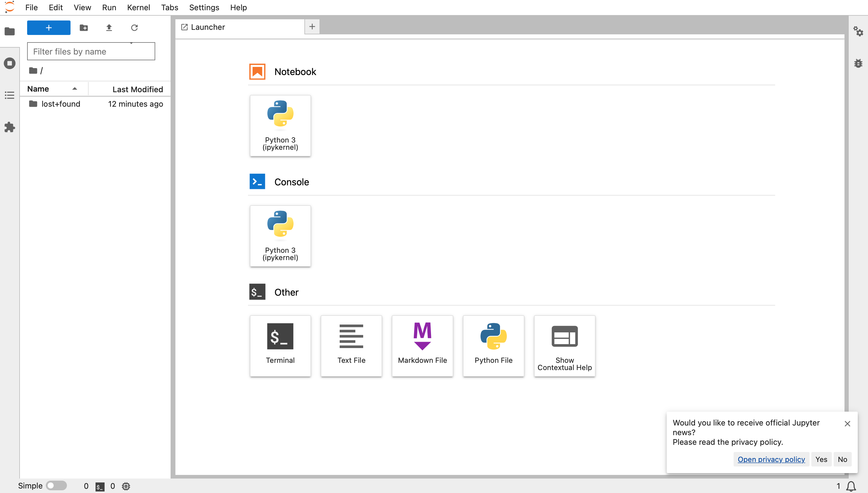This screenshot has width=868, height=493.
Task: Open the Kernel menu
Action: [x=138, y=8]
